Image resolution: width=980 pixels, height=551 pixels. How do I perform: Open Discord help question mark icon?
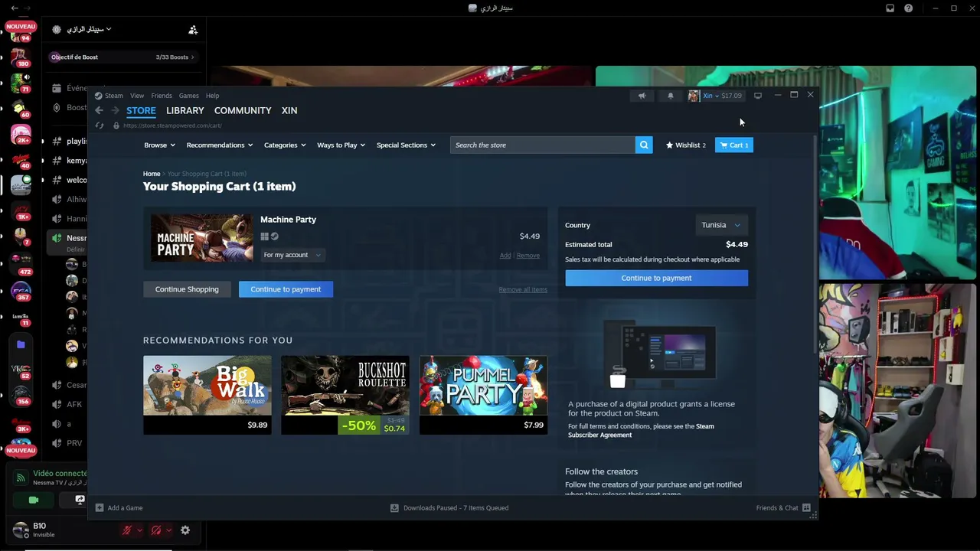[x=909, y=8]
